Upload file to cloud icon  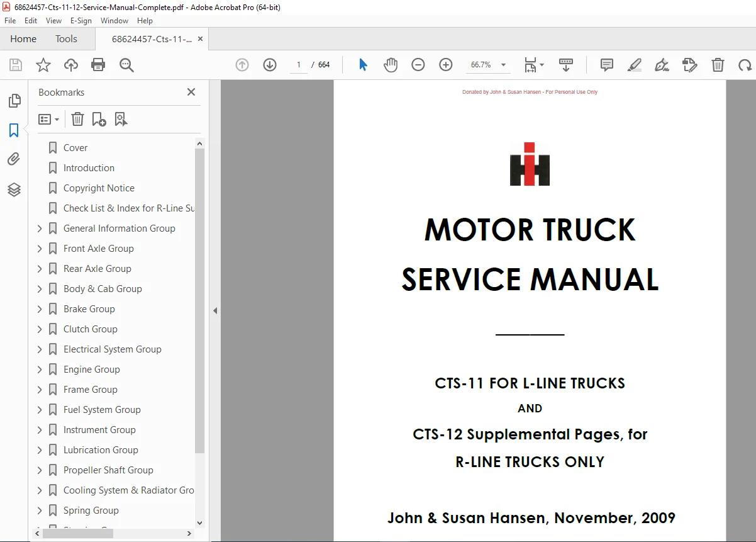click(x=71, y=65)
